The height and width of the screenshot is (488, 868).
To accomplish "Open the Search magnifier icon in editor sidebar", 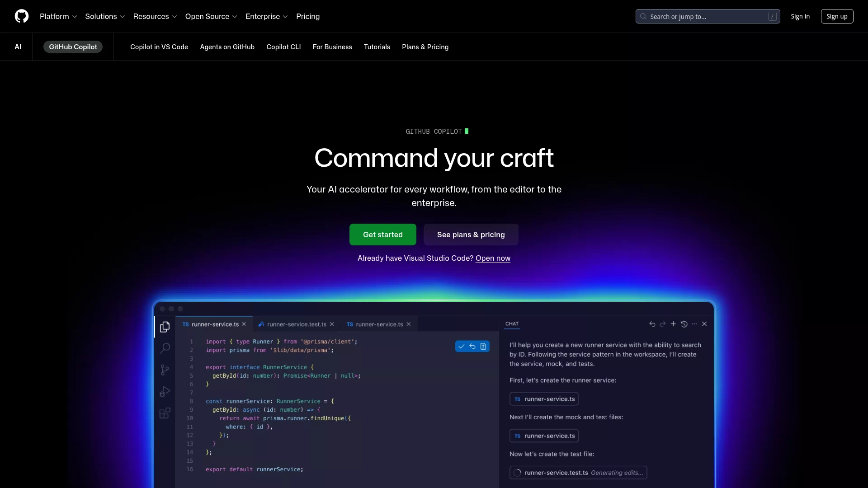I will 165,348.
